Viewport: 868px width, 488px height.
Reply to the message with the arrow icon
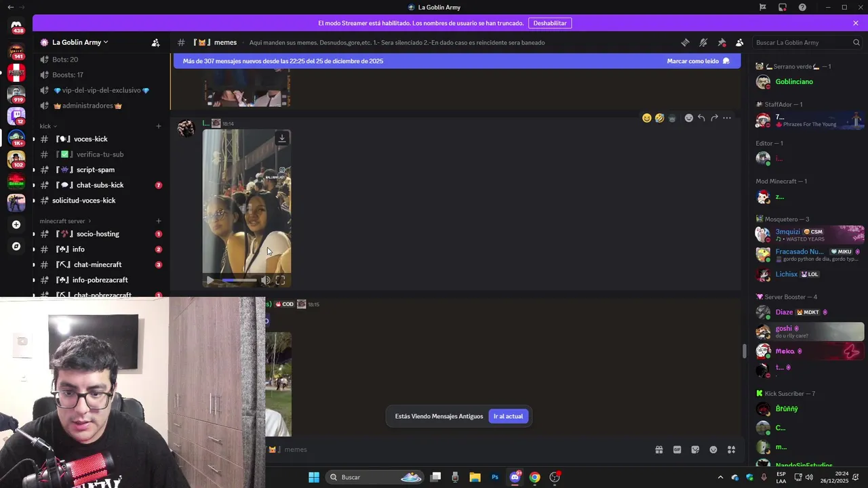click(x=701, y=118)
